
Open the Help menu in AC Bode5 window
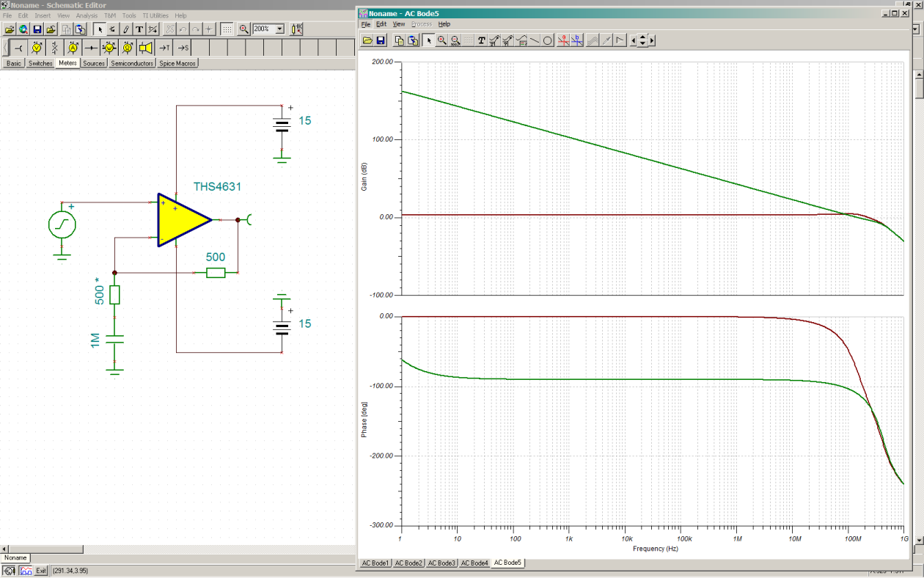pos(444,24)
